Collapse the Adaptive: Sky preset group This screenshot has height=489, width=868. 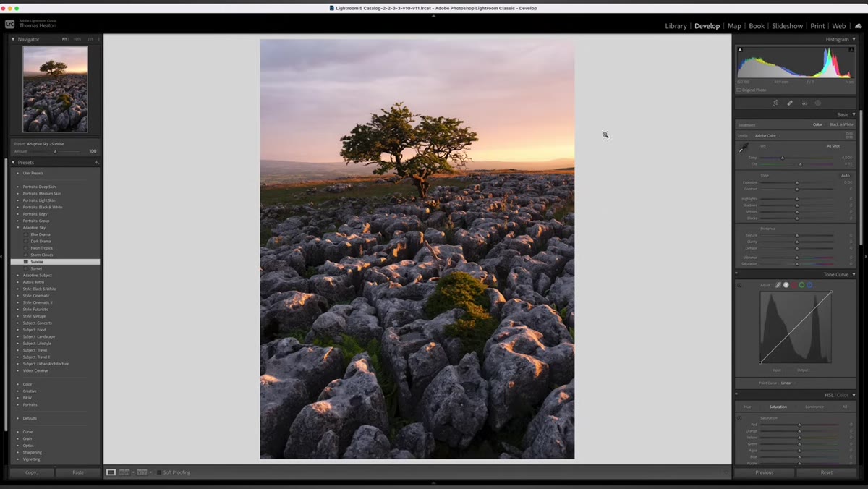click(x=18, y=228)
